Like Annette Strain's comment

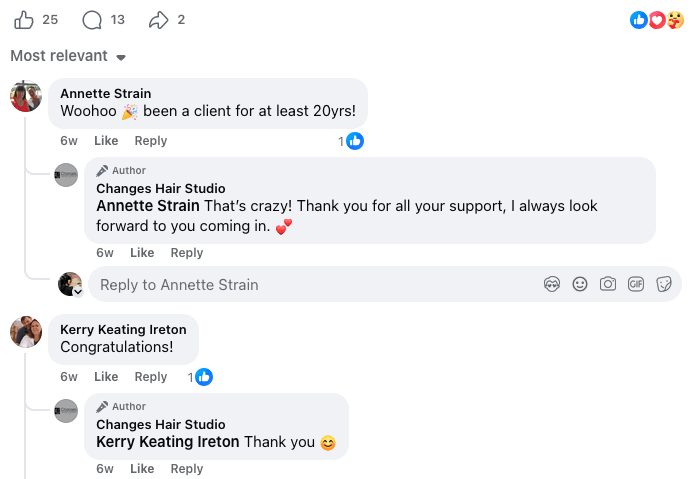tap(106, 141)
